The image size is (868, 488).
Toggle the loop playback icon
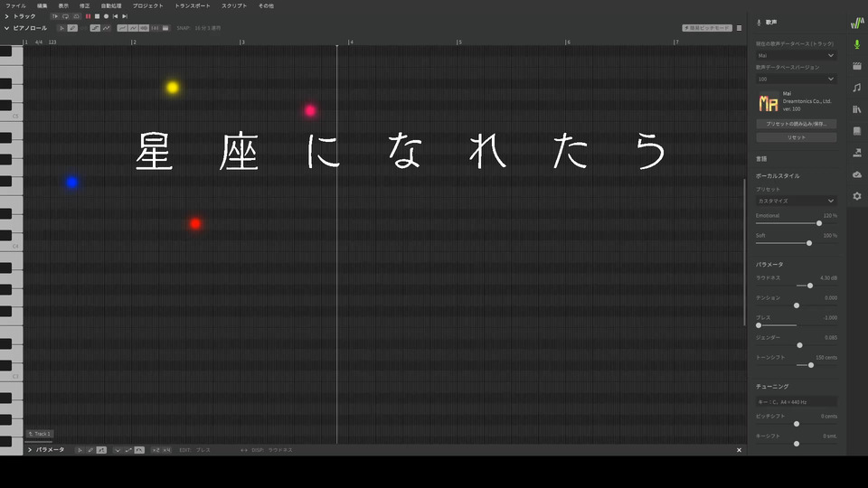pyautogui.click(x=65, y=16)
